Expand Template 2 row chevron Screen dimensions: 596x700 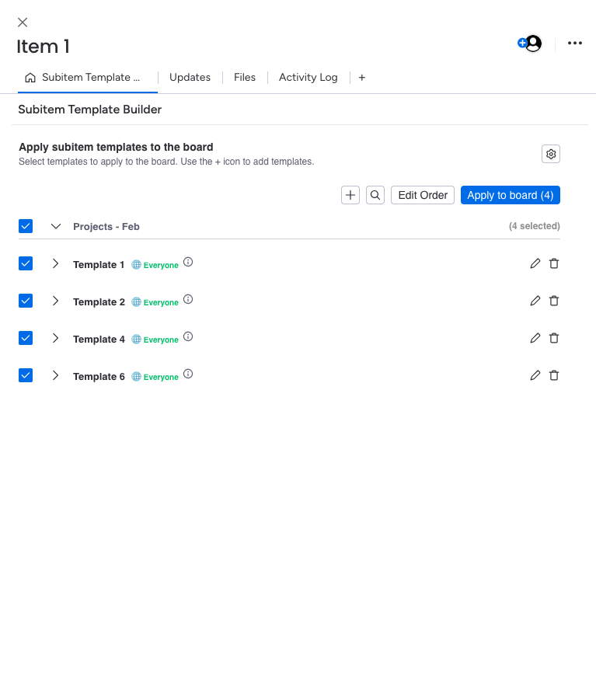point(55,301)
